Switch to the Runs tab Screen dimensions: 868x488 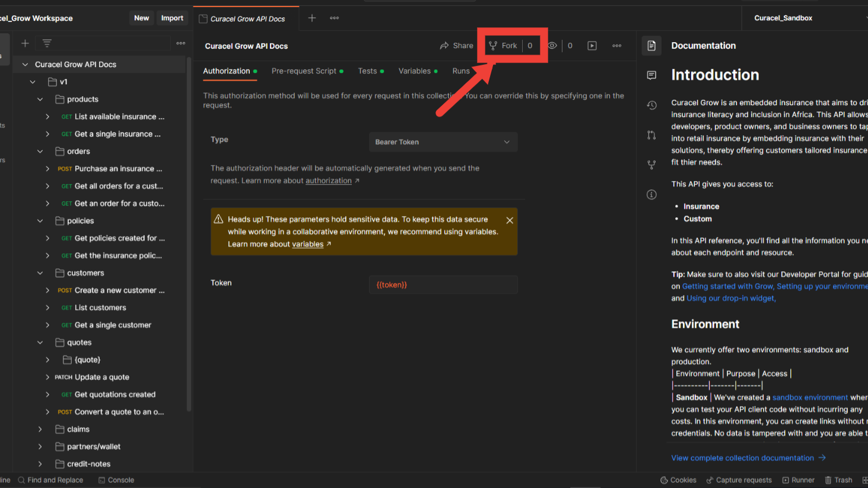pyautogui.click(x=461, y=71)
